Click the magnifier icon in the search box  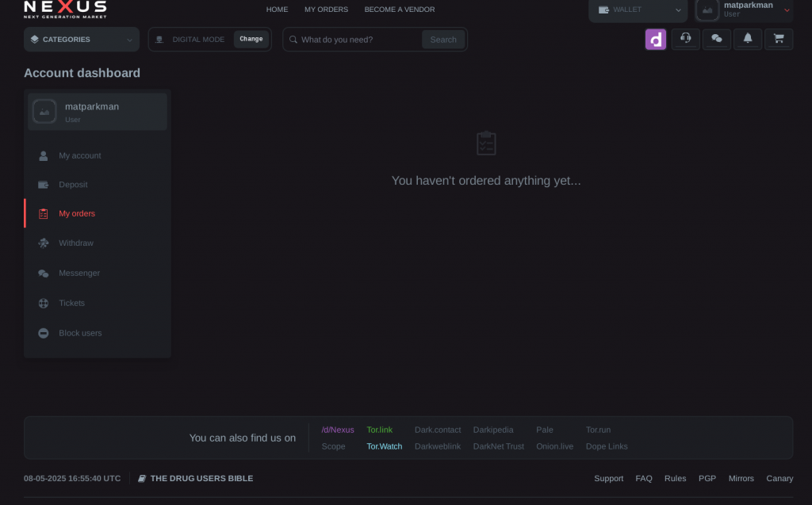point(293,40)
